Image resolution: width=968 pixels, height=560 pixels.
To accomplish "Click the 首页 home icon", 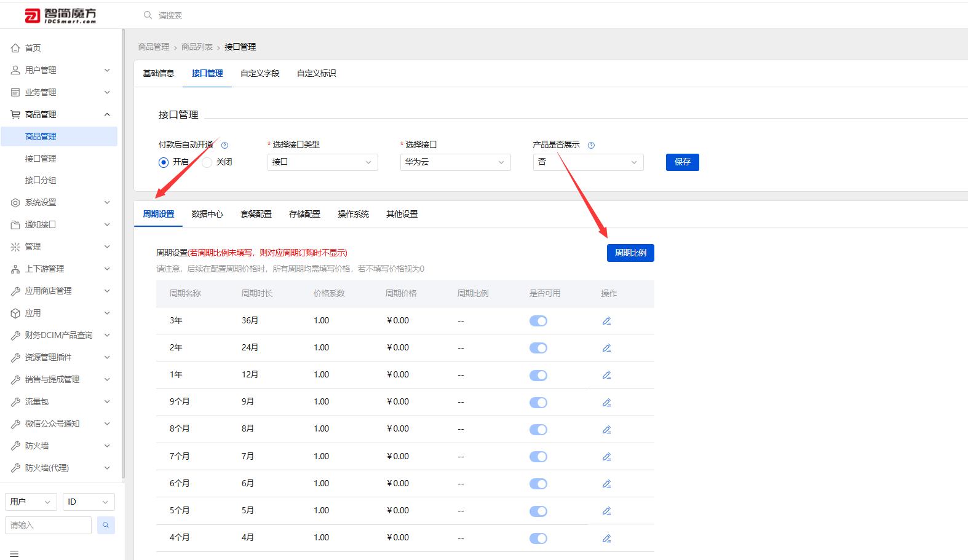I will pyautogui.click(x=15, y=48).
